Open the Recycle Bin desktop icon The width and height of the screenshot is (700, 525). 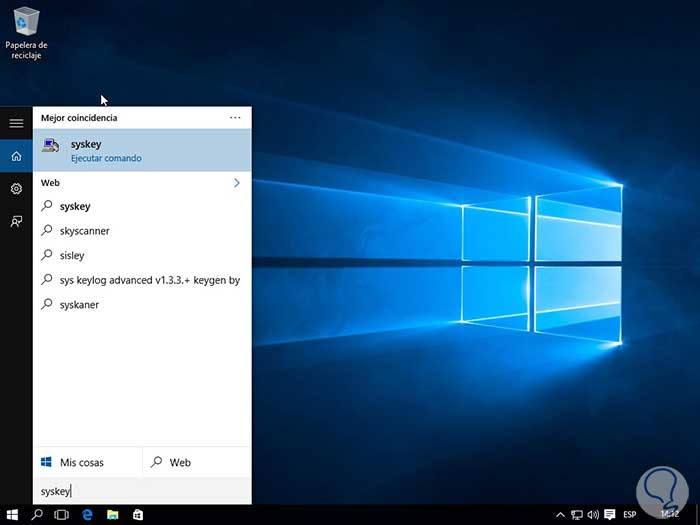point(26,33)
